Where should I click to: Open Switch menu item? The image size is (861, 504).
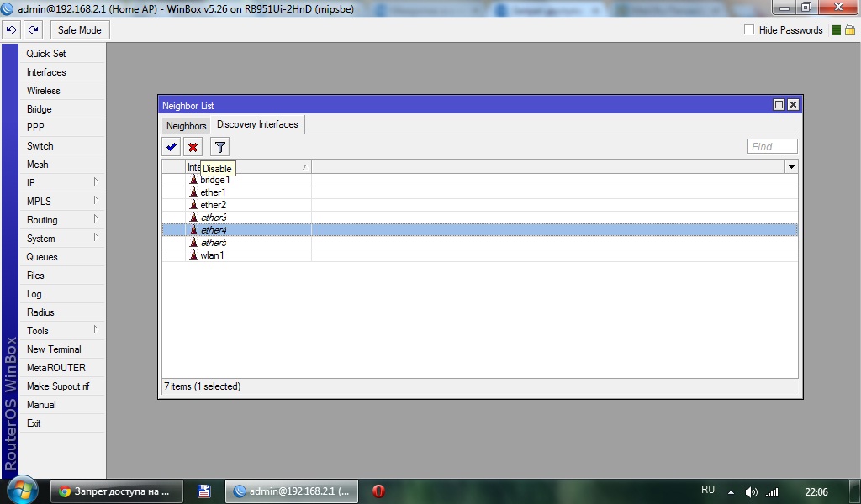(x=62, y=146)
